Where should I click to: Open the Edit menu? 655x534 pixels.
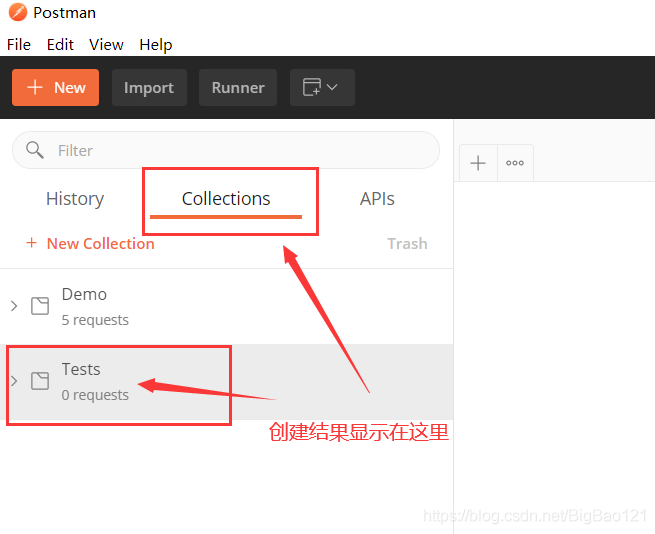pyautogui.click(x=60, y=44)
